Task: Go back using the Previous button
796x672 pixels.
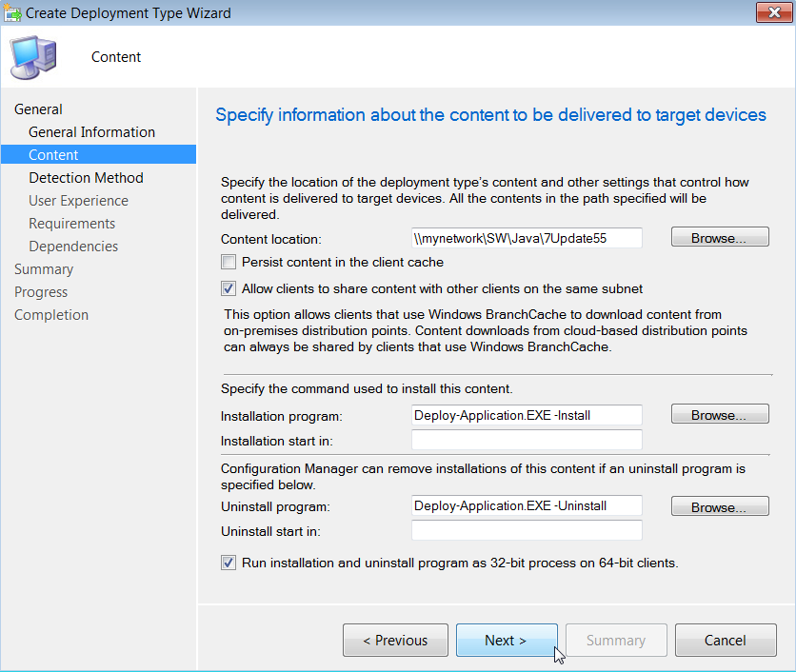Action: pyautogui.click(x=395, y=640)
